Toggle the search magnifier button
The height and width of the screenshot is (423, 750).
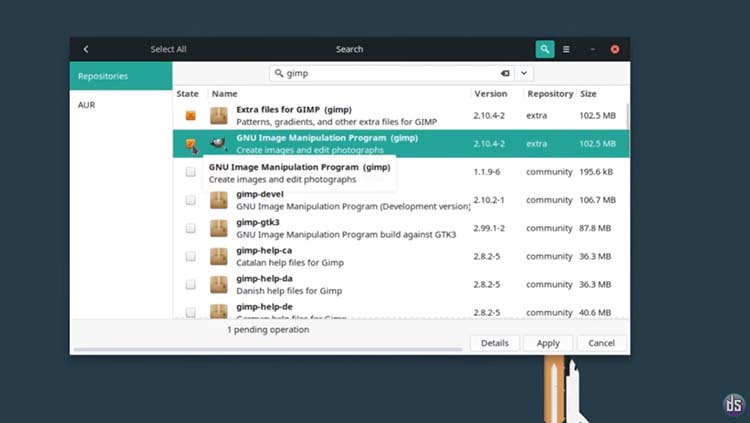[545, 49]
